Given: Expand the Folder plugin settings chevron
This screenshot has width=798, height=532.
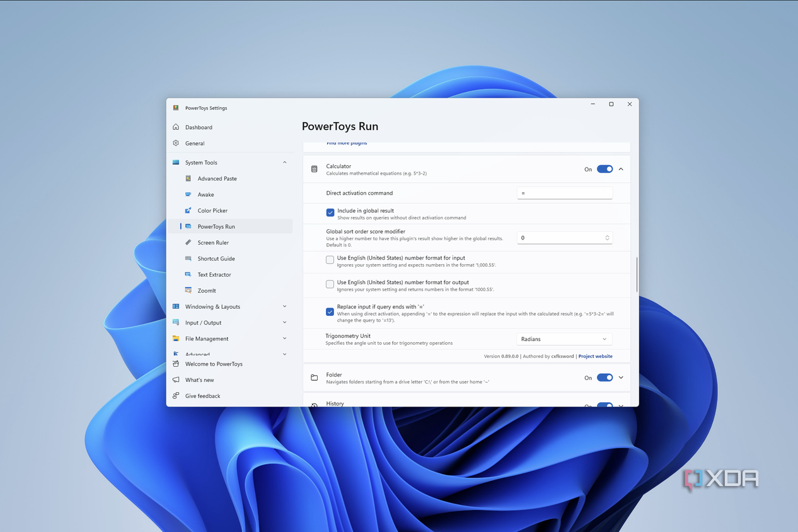Looking at the screenshot, I should click(x=621, y=378).
